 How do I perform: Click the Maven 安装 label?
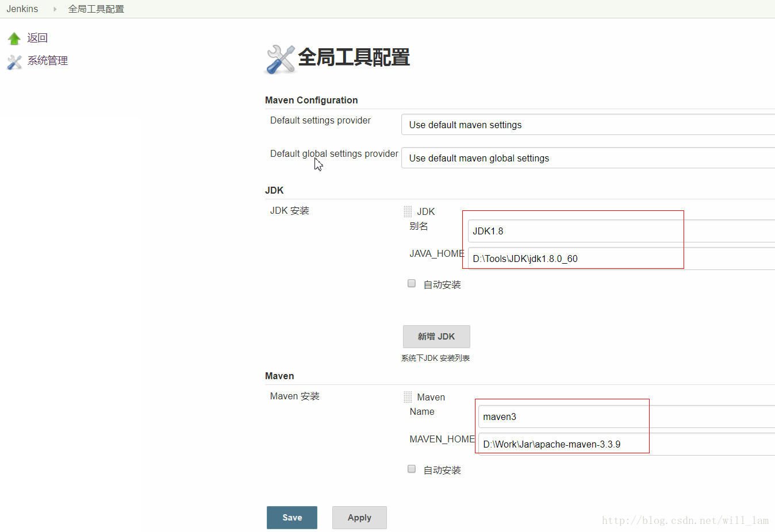(295, 396)
